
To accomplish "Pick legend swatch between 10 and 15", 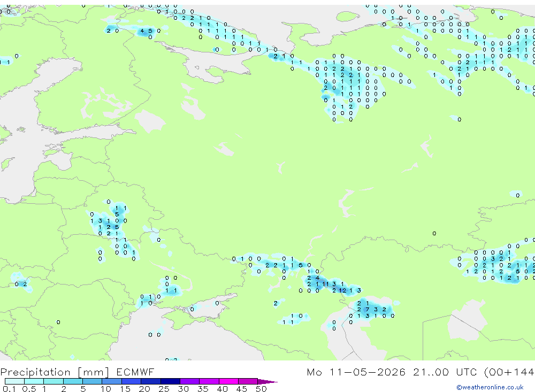I will point(112,381).
